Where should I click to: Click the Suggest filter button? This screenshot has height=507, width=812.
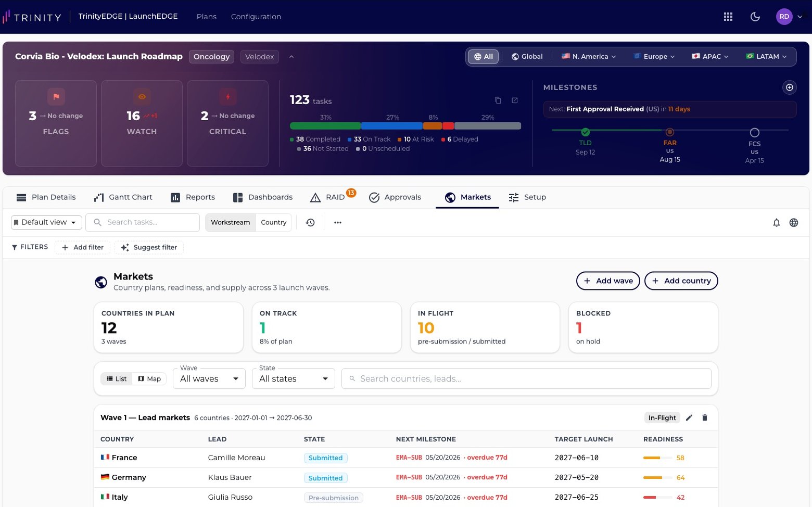[149, 247]
